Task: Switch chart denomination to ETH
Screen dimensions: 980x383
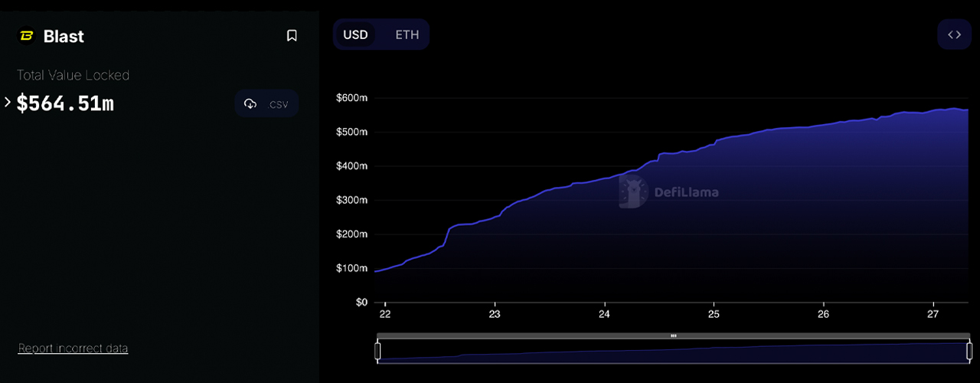Action: pyautogui.click(x=407, y=34)
